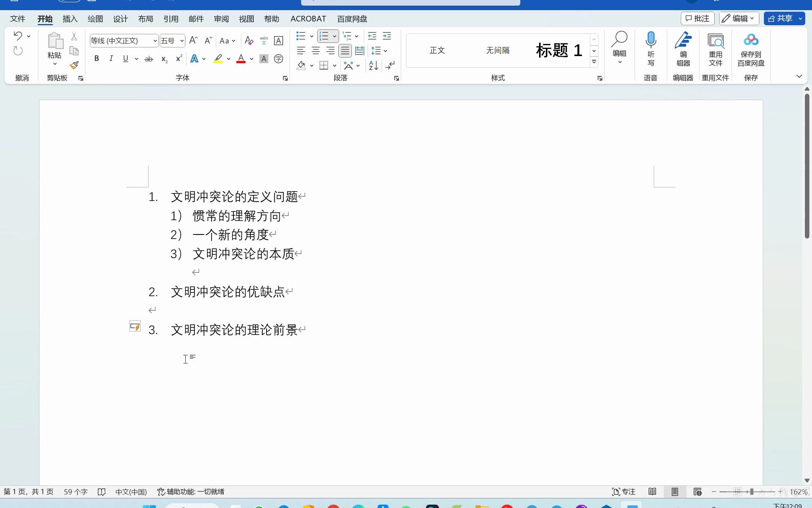The height and width of the screenshot is (508, 812).
Task: Toggle italic formatting
Action: [x=111, y=59]
